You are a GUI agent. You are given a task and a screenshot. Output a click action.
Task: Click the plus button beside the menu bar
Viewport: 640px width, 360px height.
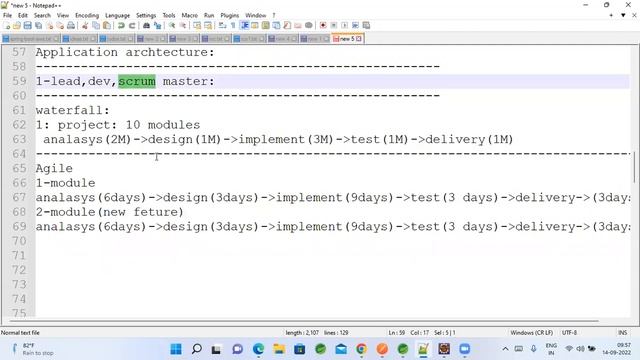click(x=611, y=16)
